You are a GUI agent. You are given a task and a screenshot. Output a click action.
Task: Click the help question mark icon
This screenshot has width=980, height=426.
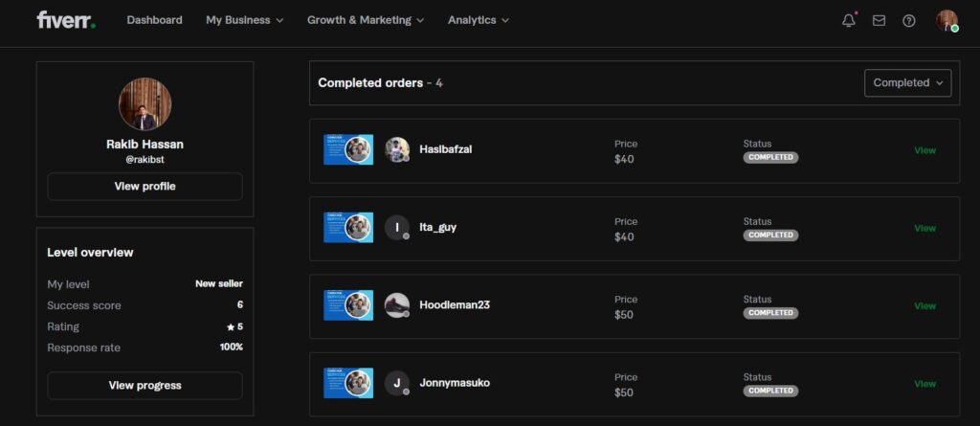pos(909,20)
